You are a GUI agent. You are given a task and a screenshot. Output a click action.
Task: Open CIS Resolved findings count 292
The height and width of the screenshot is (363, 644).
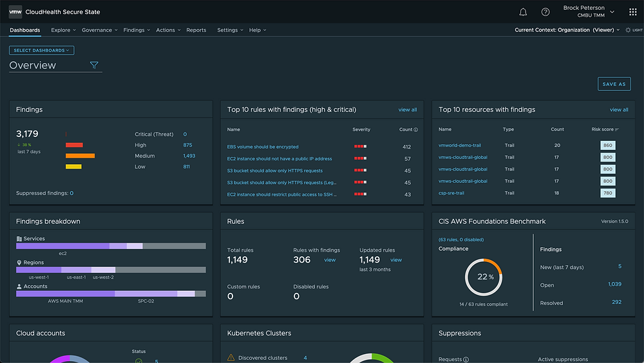[616, 302]
